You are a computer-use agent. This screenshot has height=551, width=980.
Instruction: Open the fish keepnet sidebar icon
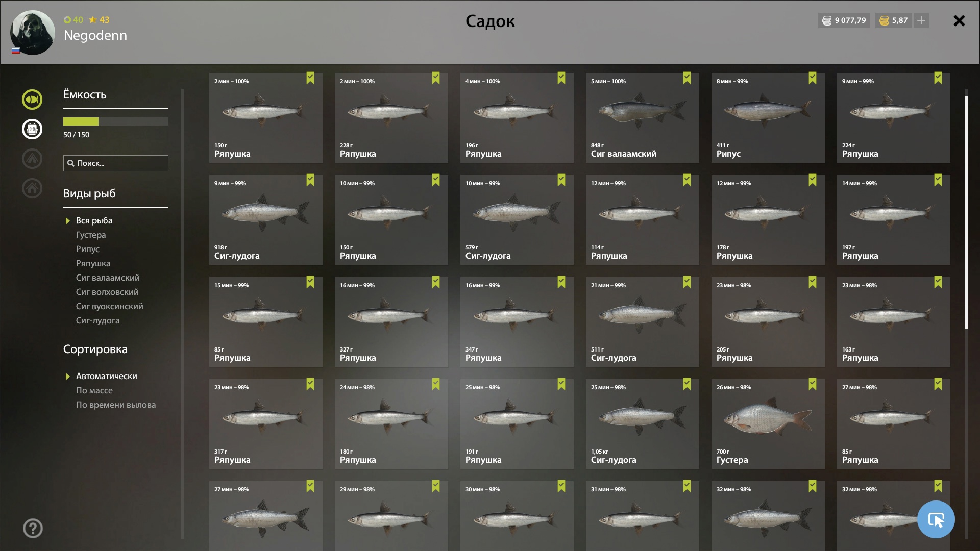coord(32,99)
